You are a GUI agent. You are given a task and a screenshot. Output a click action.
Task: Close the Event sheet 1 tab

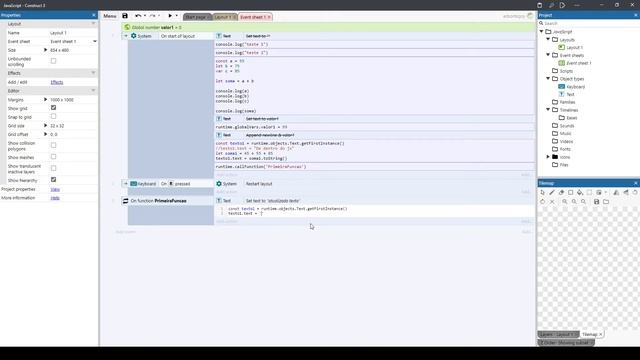(x=269, y=17)
